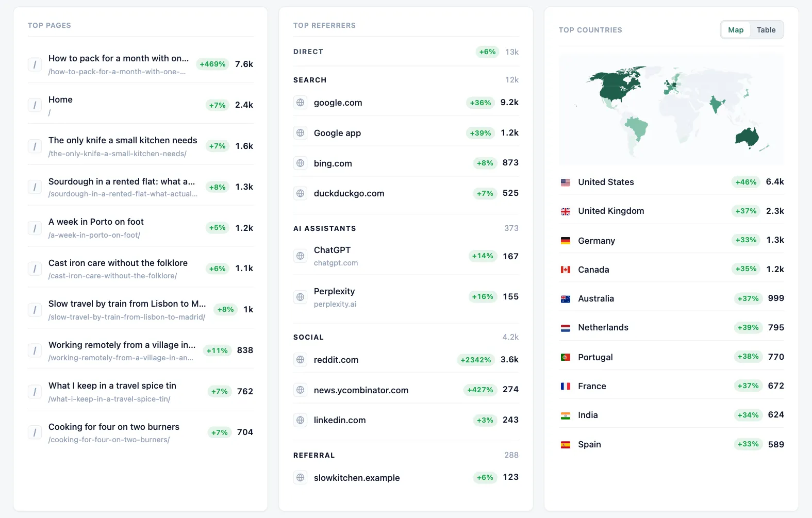Viewport: 812px width, 518px height.
Task: Click the globe icon next to google.com
Action: tap(301, 103)
